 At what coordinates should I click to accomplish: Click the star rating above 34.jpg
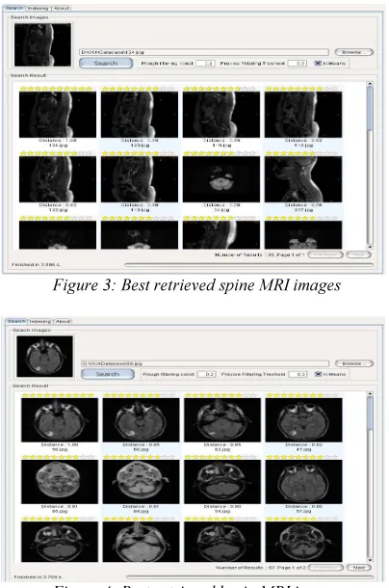(x=220, y=153)
